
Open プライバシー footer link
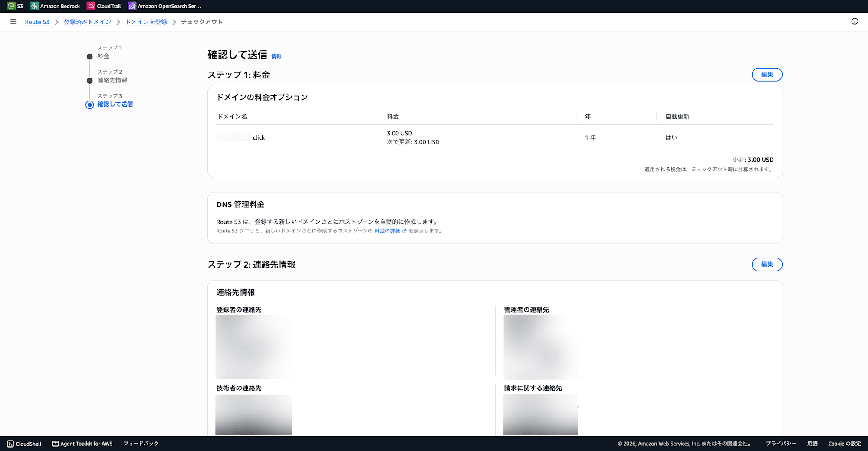click(781, 444)
